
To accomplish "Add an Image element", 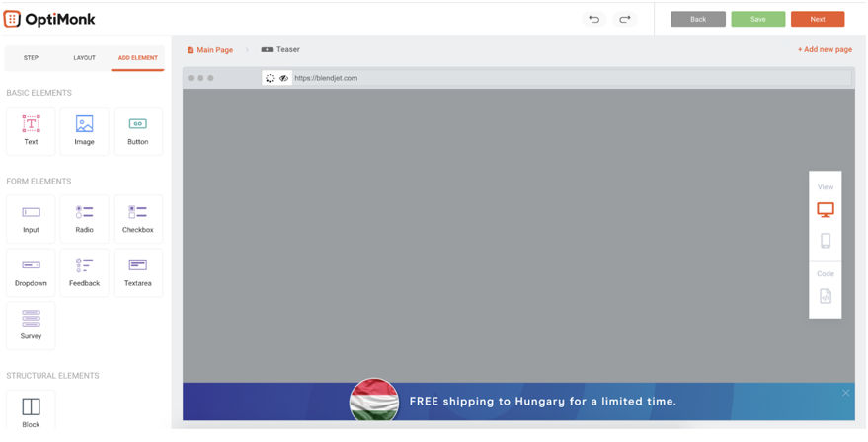I will (x=84, y=131).
